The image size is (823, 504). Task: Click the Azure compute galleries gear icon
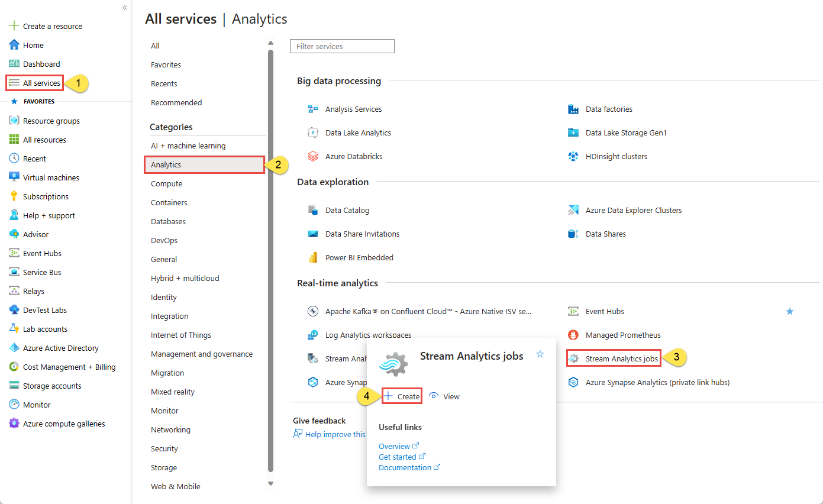[14, 424]
